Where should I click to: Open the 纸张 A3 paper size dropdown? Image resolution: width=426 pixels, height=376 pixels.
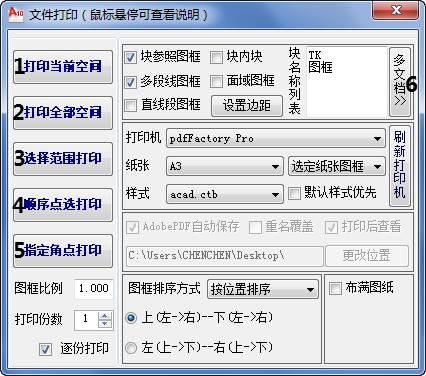point(225,166)
